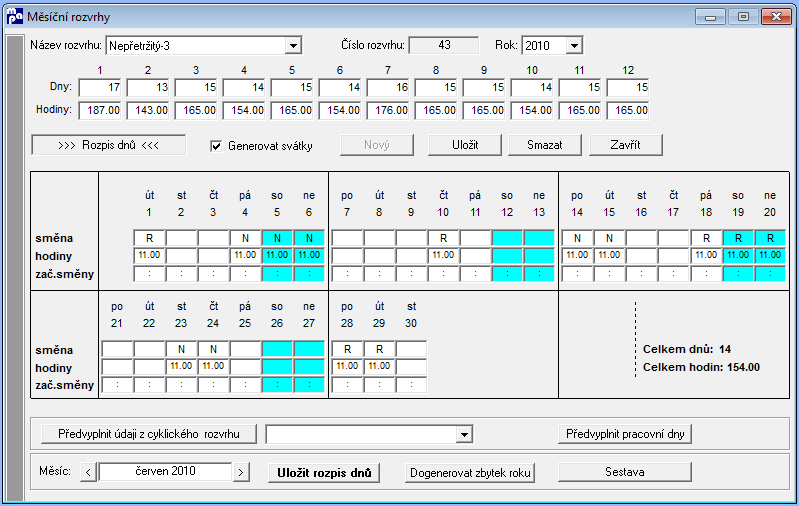This screenshot has height=506, width=799.
Task: Click the zač.směny cell for day 13
Action: (539, 274)
